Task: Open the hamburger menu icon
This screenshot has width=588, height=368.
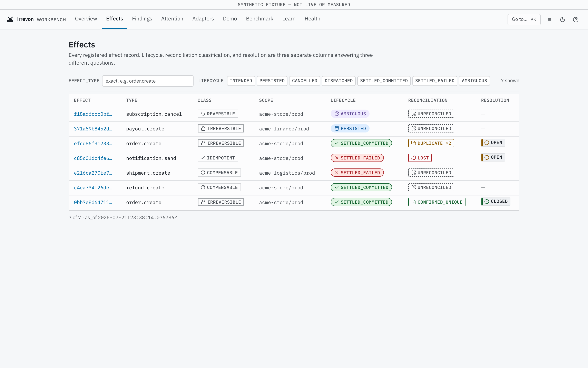Action: coord(550,19)
